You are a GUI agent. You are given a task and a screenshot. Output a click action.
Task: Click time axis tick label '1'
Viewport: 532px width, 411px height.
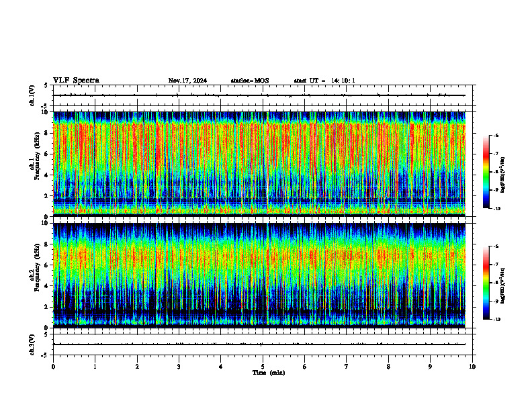pyautogui.click(x=95, y=367)
